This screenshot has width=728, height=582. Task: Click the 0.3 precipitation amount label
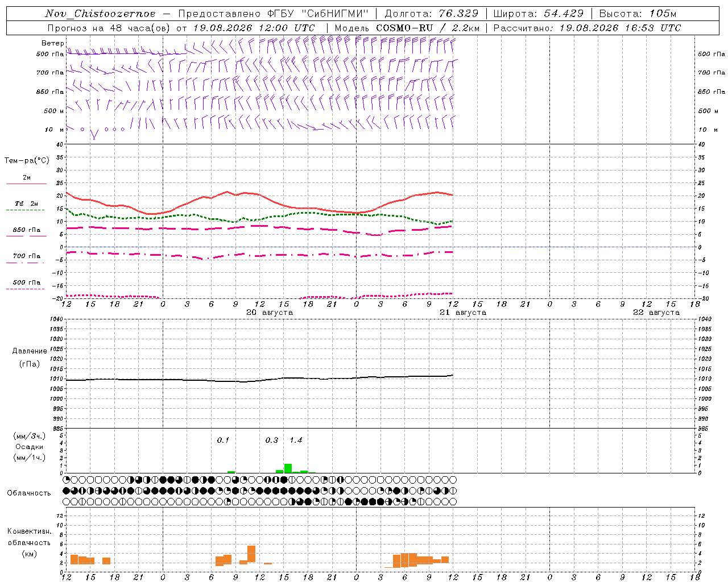(x=272, y=440)
